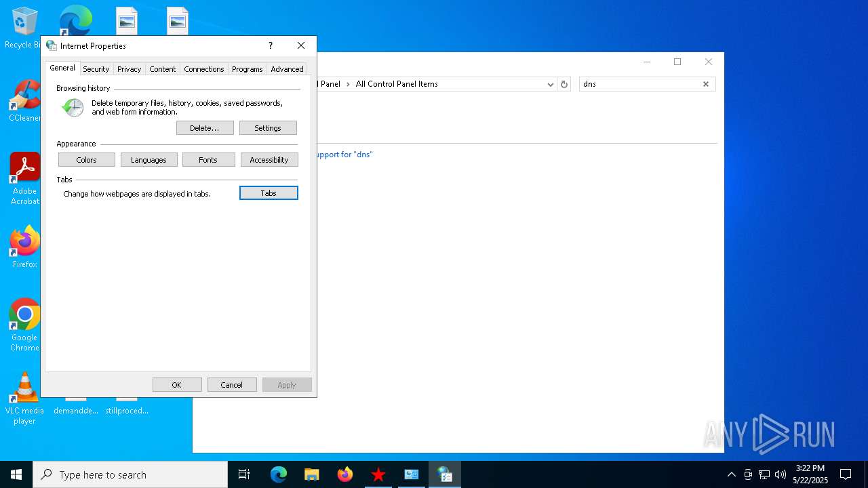Switch to the Security tab
The image size is (868, 488).
coord(96,69)
